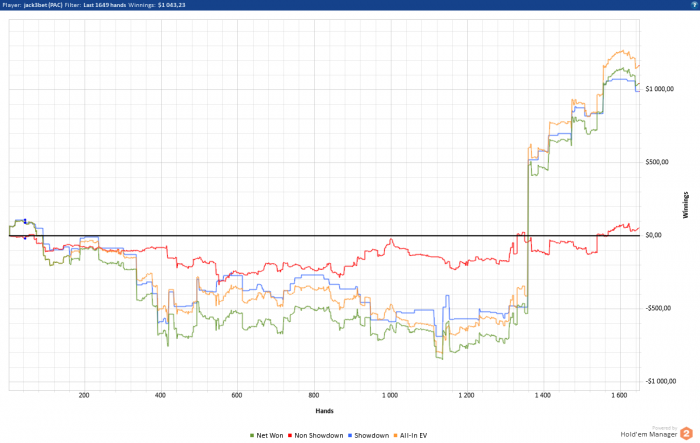Screen dimensions: 700x443
Task: Click the rotated 'Winnings' y-axis title
Action: point(686,205)
